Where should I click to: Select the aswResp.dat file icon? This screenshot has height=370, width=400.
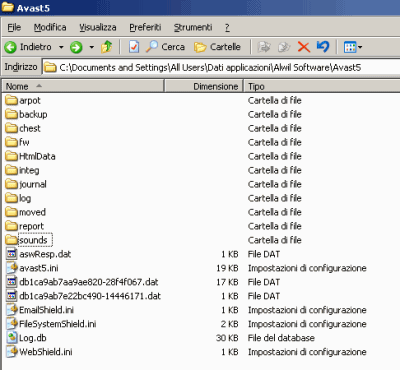[12, 254]
